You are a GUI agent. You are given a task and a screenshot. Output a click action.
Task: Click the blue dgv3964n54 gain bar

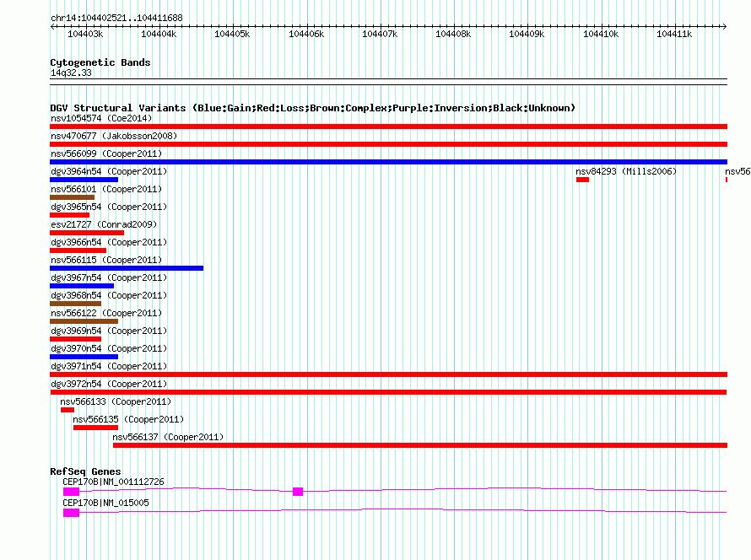click(x=84, y=180)
